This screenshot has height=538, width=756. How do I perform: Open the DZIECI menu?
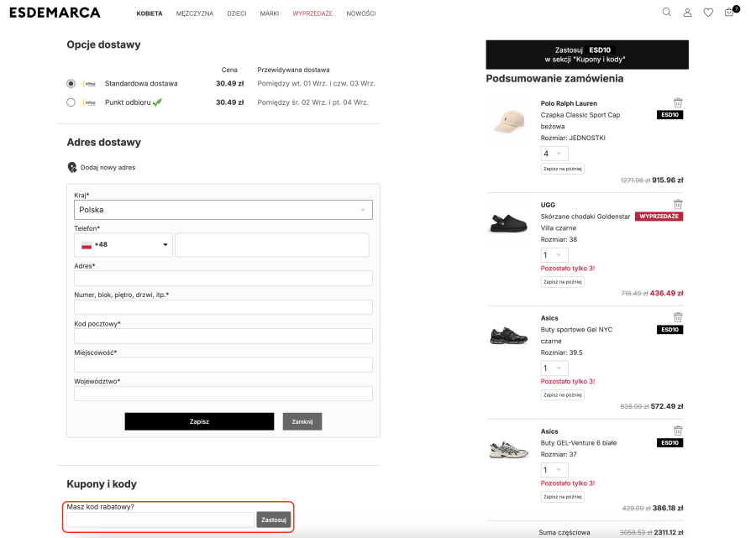pos(237,13)
